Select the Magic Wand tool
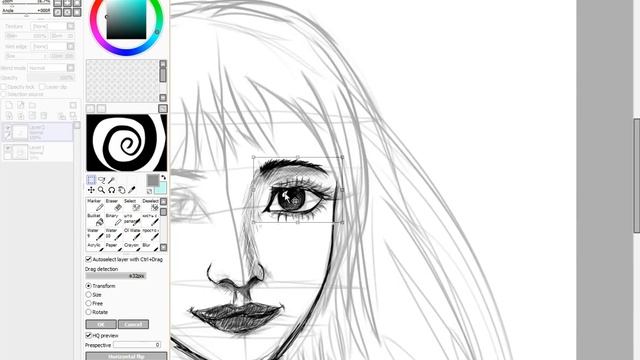The height and width of the screenshot is (360, 640). coord(111,180)
